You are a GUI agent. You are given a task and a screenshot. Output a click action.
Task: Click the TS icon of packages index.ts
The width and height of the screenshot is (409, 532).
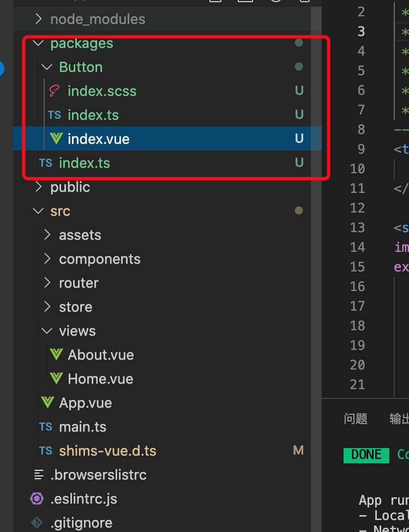coord(45,163)
